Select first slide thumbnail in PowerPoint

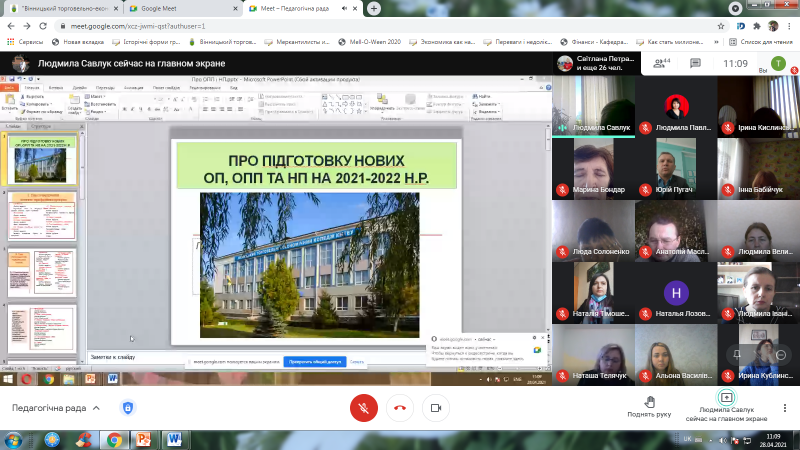41,159
